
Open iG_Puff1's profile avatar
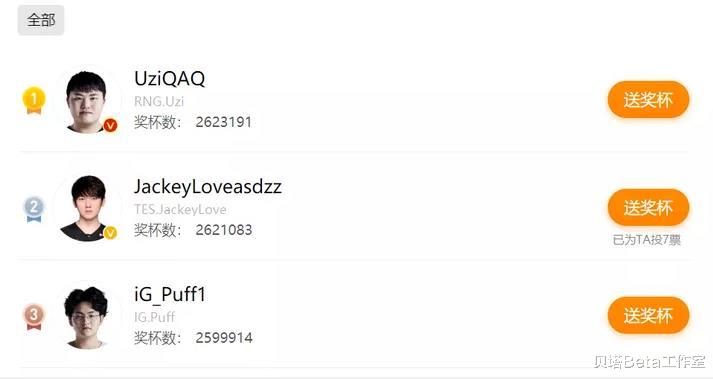[87, 317]
